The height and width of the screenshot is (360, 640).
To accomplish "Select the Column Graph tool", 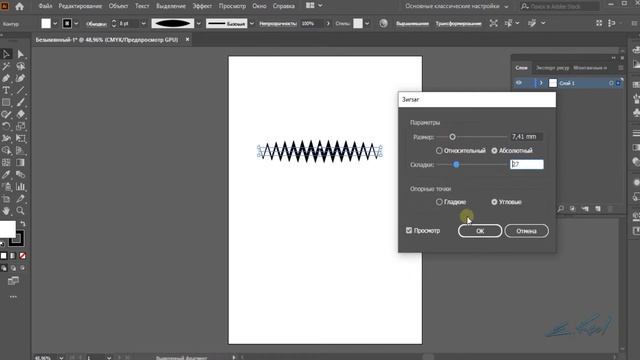I will 20,187.
